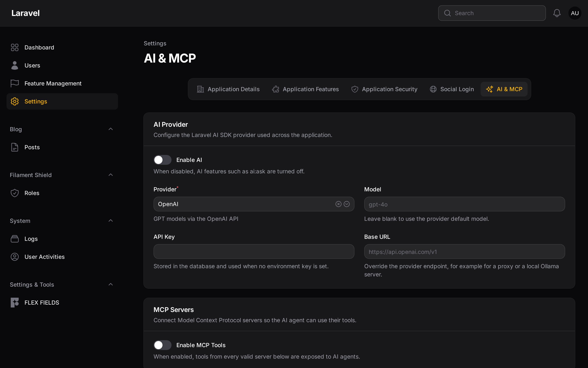
Task: Toggle the Enable AI switch
Action: tap(162, 160)
